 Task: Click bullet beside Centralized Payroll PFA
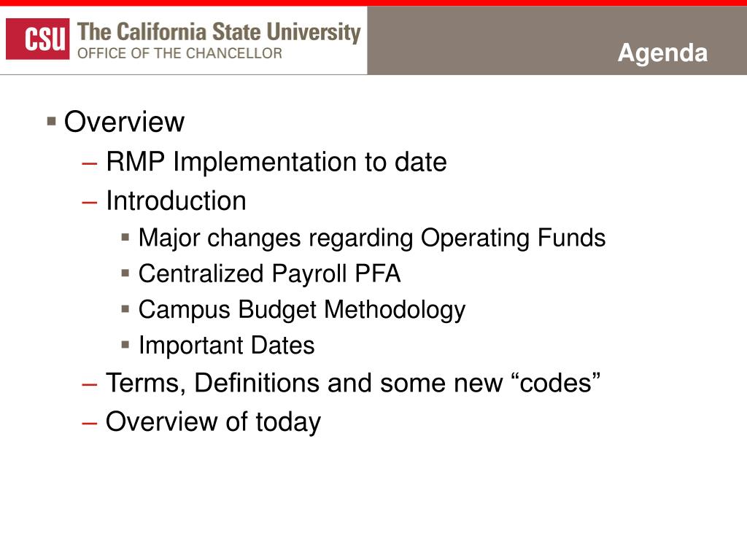125,273
